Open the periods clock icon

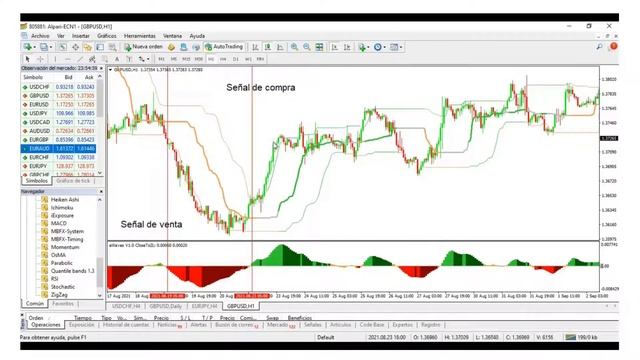[378, 47]
